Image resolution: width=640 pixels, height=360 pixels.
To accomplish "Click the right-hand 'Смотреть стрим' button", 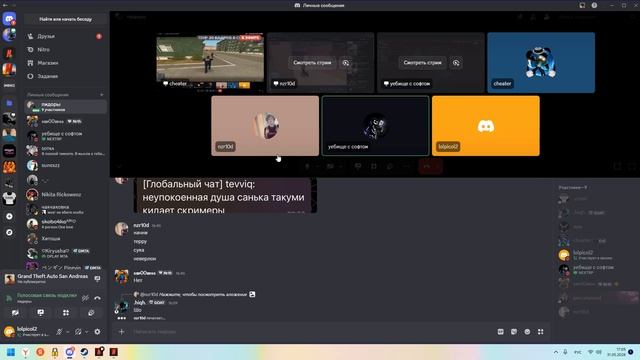I will (x=422, y=63).
